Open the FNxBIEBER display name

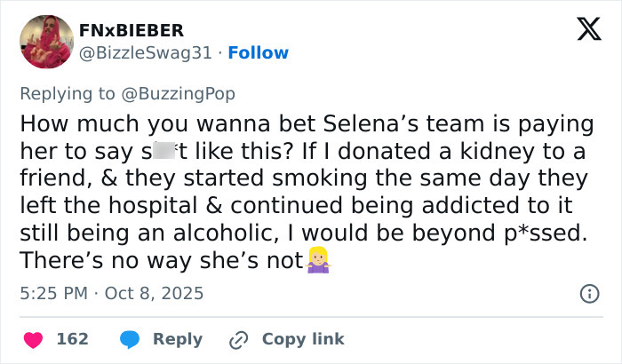[132, 31]
